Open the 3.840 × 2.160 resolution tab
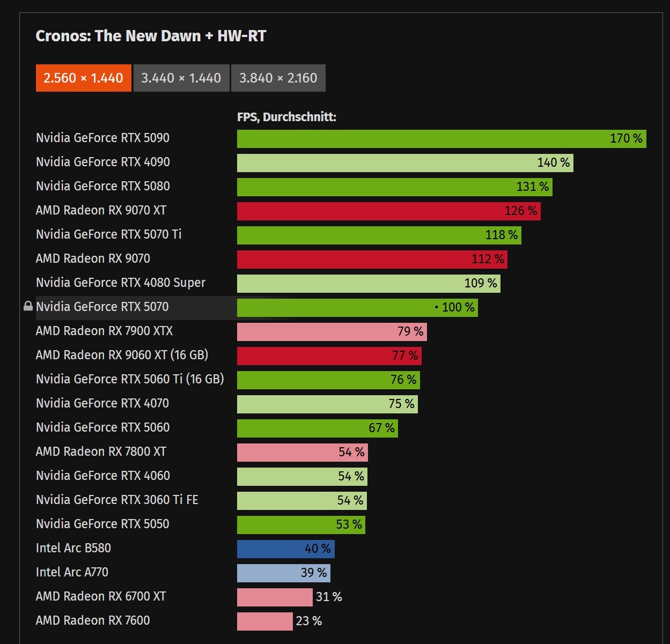Image resolution: width=670 pixels, height=644 pixels. (x=278, y=78)
